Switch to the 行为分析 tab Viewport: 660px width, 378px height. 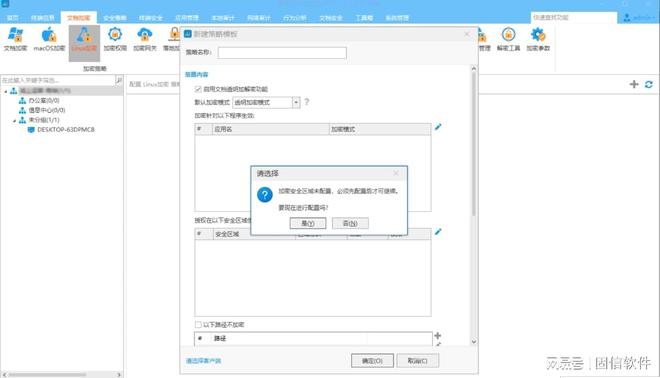(x=295, y=18)
